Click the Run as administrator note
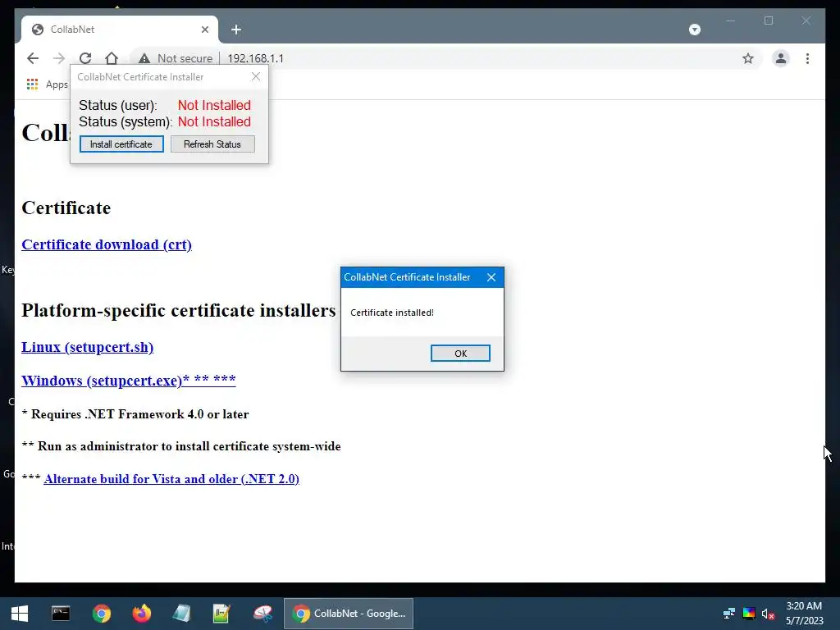Image resolution: width=840 pixels, height=630 pixels. coord(181,446)
